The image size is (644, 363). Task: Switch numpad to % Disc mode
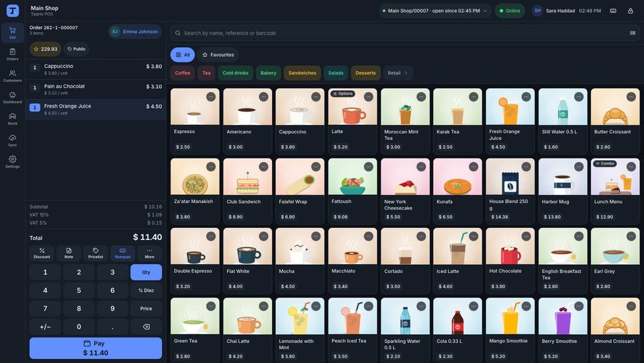(146, 290)
